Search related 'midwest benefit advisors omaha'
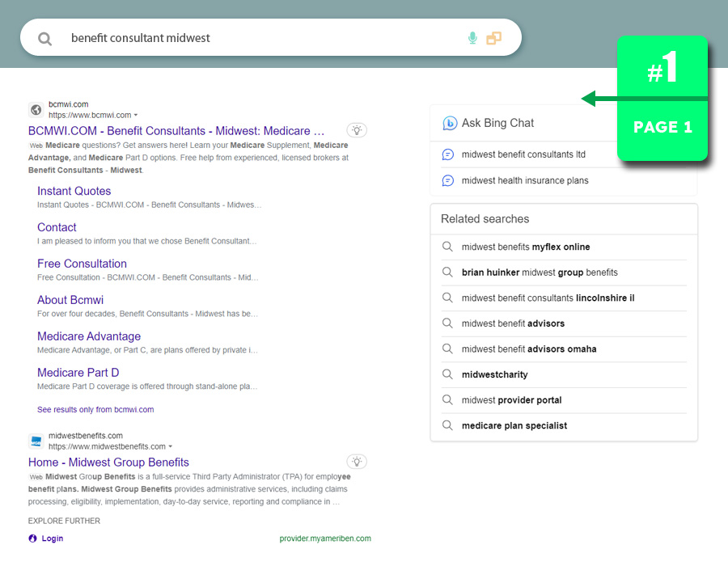The image size is (728, 566). [x=529, y=348]
